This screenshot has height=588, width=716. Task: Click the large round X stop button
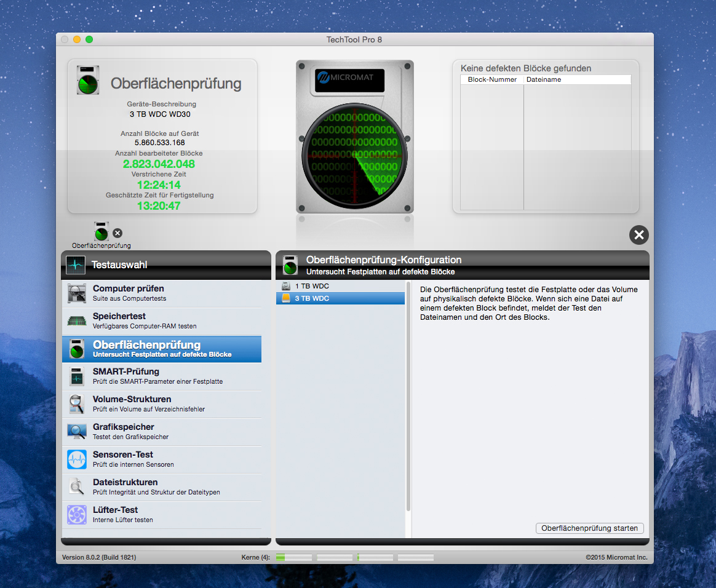click(639, 235)
